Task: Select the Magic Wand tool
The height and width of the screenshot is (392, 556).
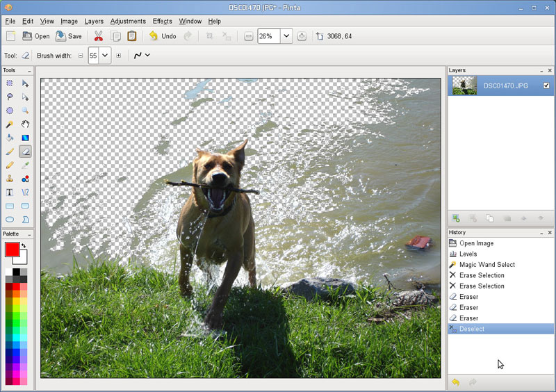Action: 10,124
